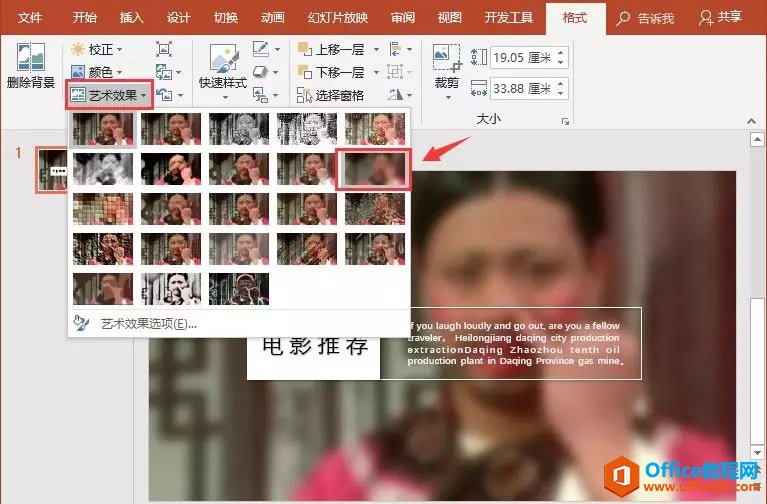Open the Color (颜色) dropdown

click(96, 72)
